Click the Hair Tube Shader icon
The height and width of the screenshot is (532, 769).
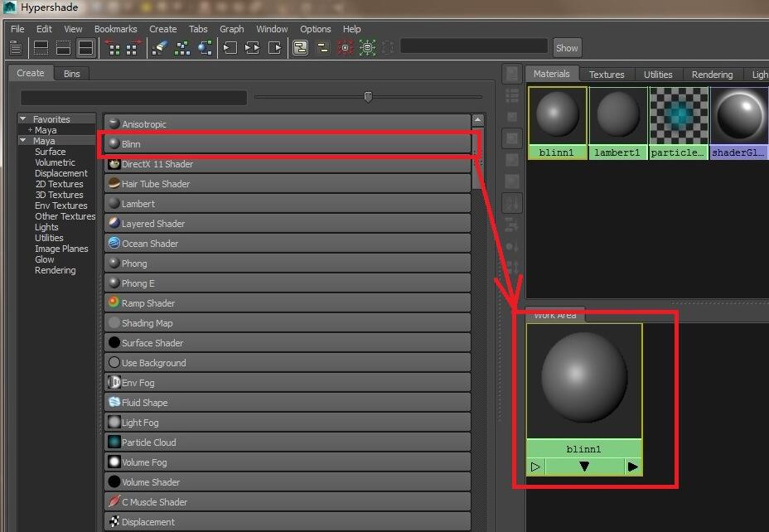click(114, 184)
